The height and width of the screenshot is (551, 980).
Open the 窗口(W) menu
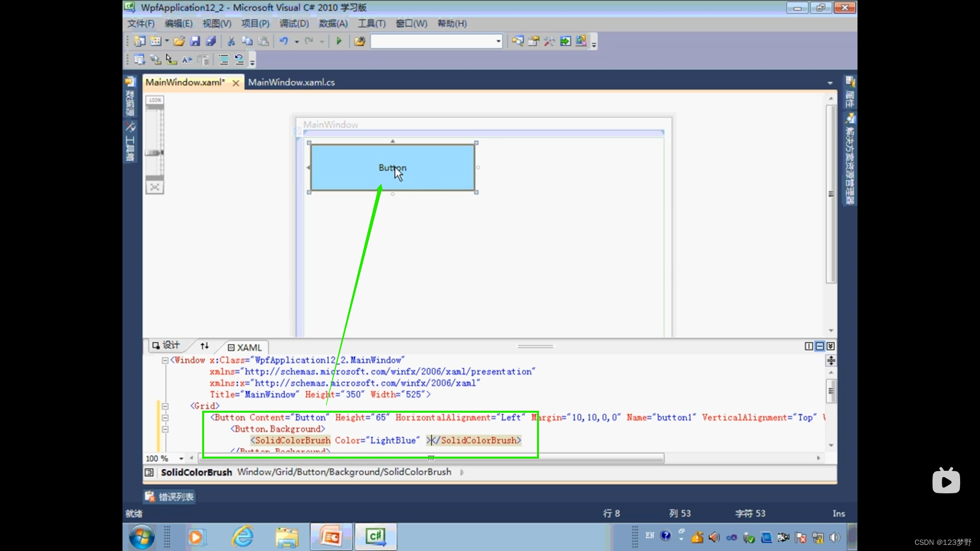pos(411,23)
